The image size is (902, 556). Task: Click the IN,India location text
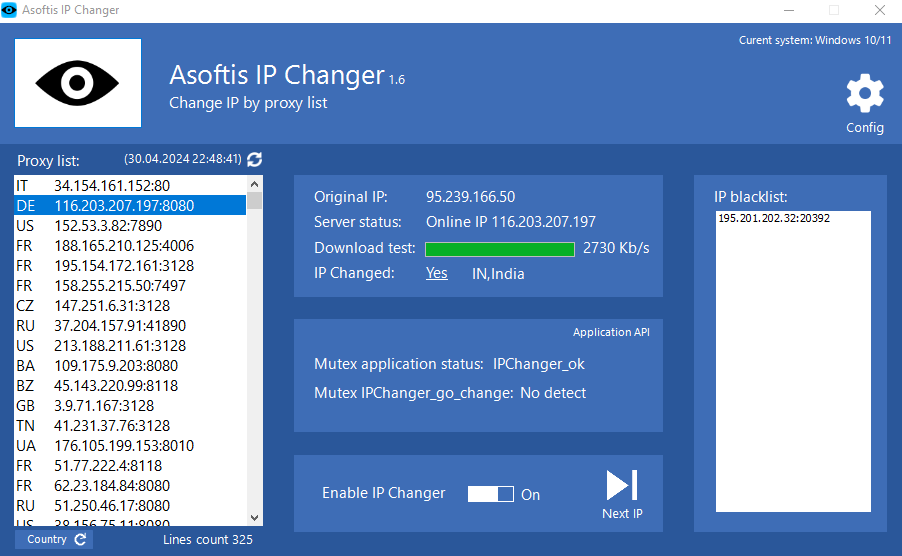(498, 274)
